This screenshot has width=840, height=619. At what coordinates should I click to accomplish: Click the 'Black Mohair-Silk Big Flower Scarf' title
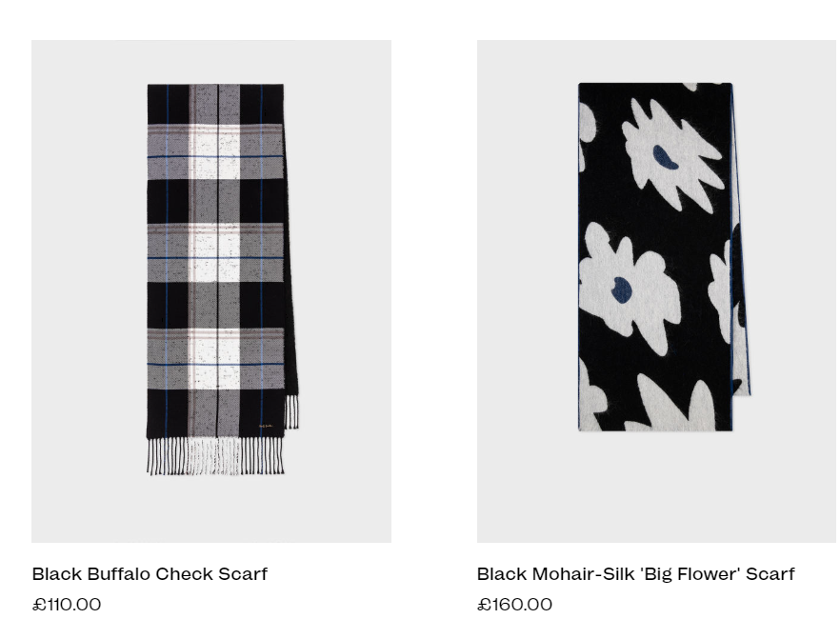click(x=636, y=573)
